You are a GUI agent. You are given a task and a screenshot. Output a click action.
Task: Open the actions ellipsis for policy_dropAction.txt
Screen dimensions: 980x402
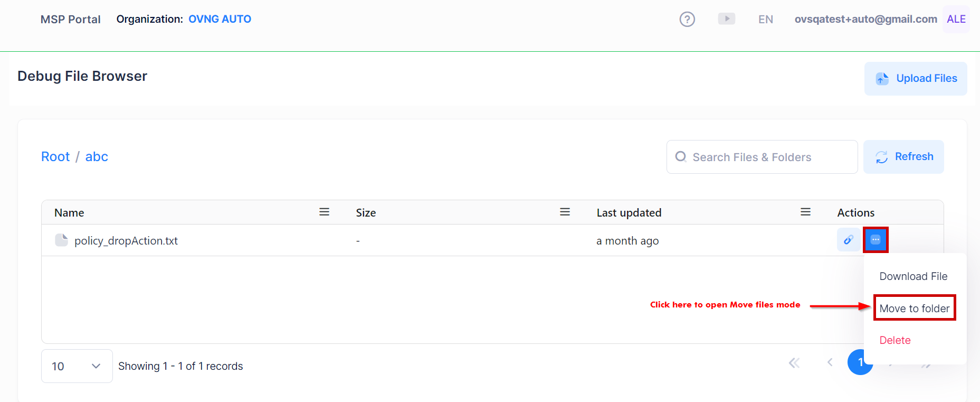click(876, 240)
